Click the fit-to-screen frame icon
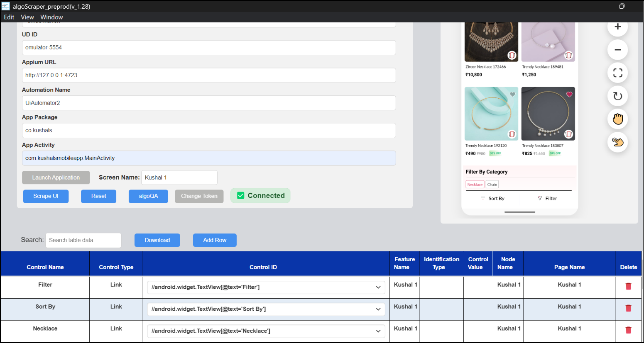644x343 pixels. tap(617, 73)
